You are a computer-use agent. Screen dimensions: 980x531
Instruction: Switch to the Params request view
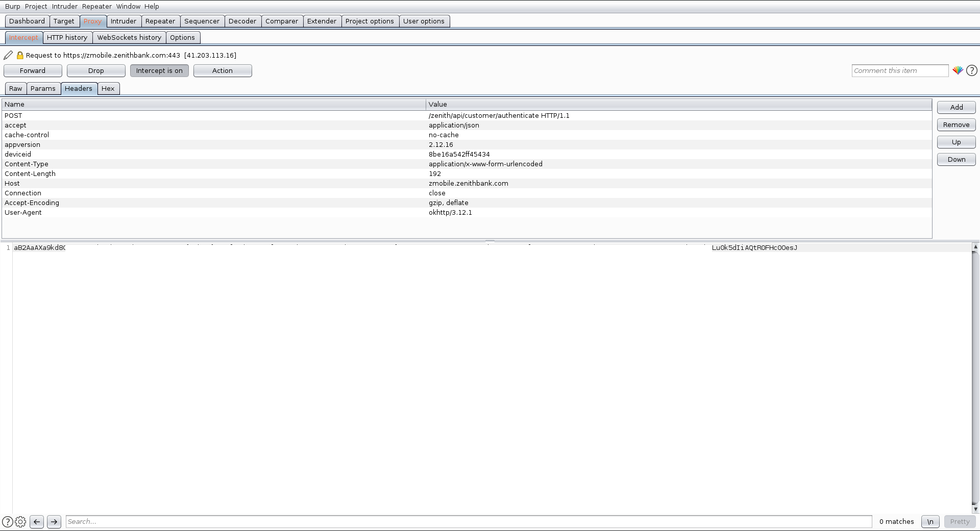(43, 88)
